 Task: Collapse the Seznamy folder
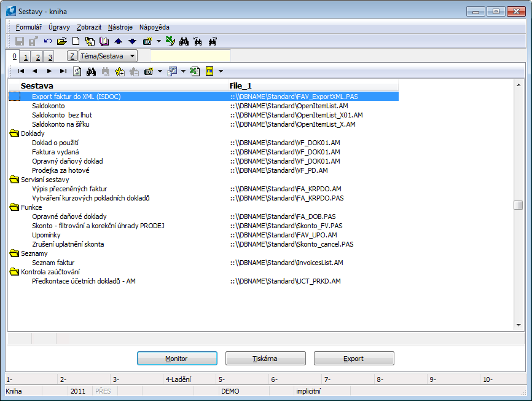pyautogui.click(x=14, y=253)
